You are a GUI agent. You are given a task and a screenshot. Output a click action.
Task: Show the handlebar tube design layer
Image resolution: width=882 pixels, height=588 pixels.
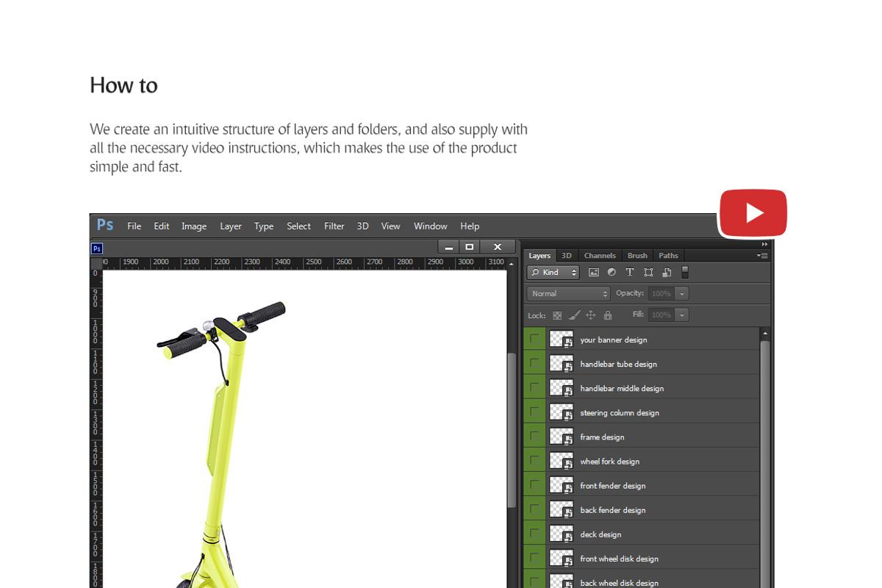coord(534,363)
